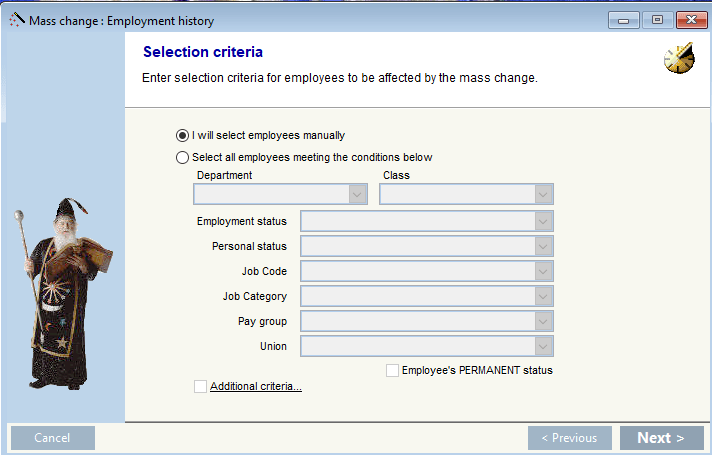
Task: Open the Pay group dropdown
Action: click(x=543, y=321)
